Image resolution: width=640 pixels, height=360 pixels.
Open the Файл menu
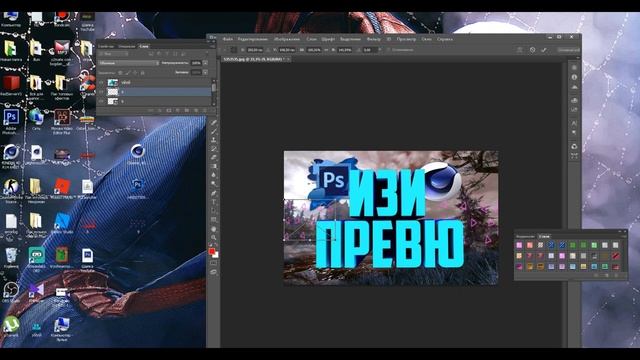(x=227, y=39)
